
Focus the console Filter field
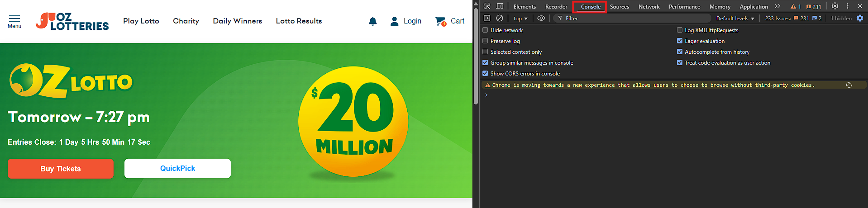pyautogui.click(x=632, y=18)
